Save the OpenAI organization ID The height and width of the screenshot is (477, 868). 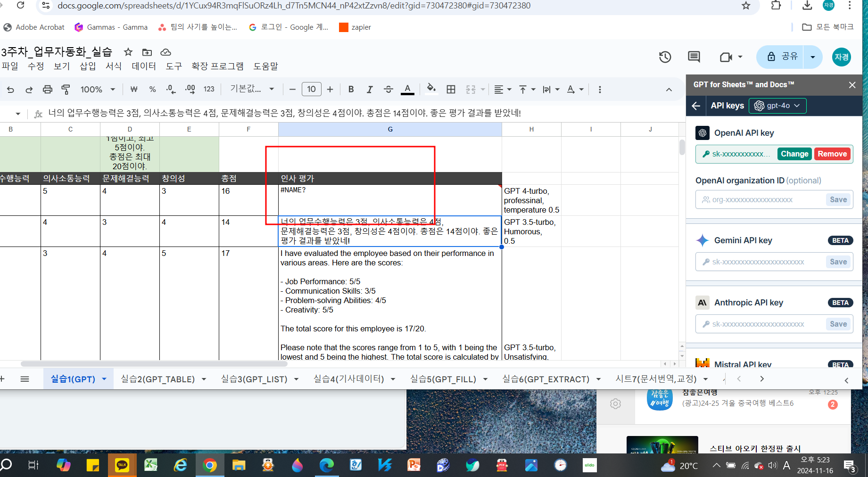[838, 200]
